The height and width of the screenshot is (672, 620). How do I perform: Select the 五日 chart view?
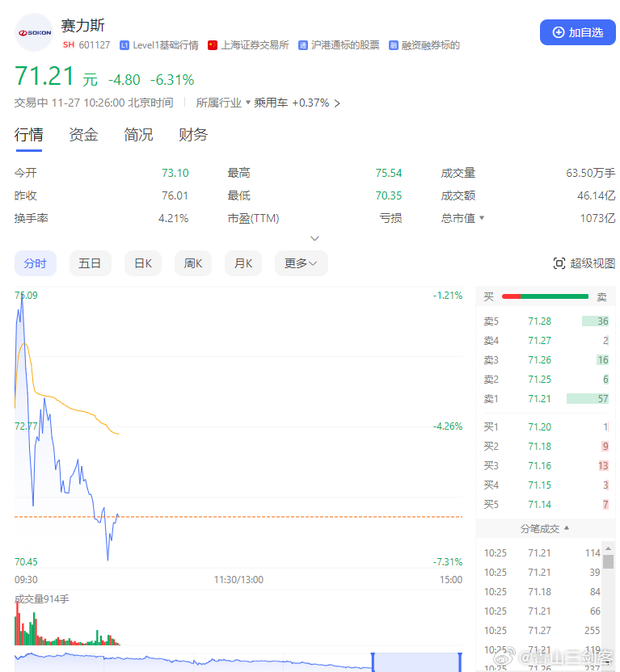(90, 263)
